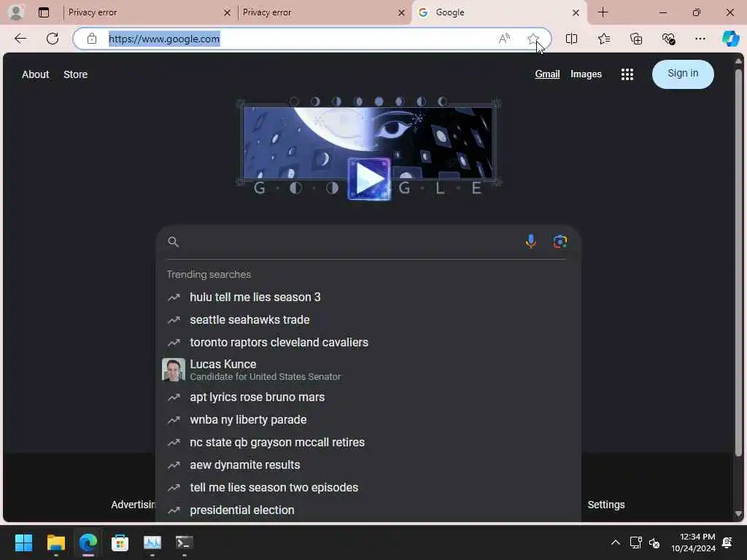747x560 pixels.
Task: Open Google apps grid
Action: click(x=627, y=74)
